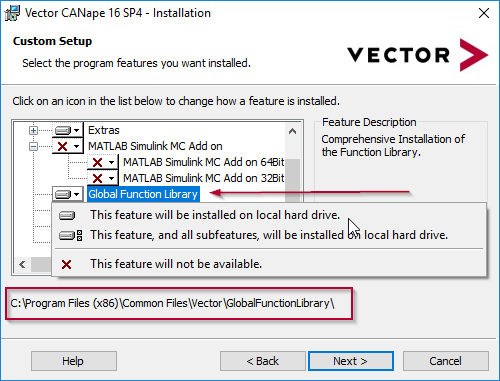
Task: Open the dropdown arrow for MC Add on 32Bit
Action: click(111, 178)
